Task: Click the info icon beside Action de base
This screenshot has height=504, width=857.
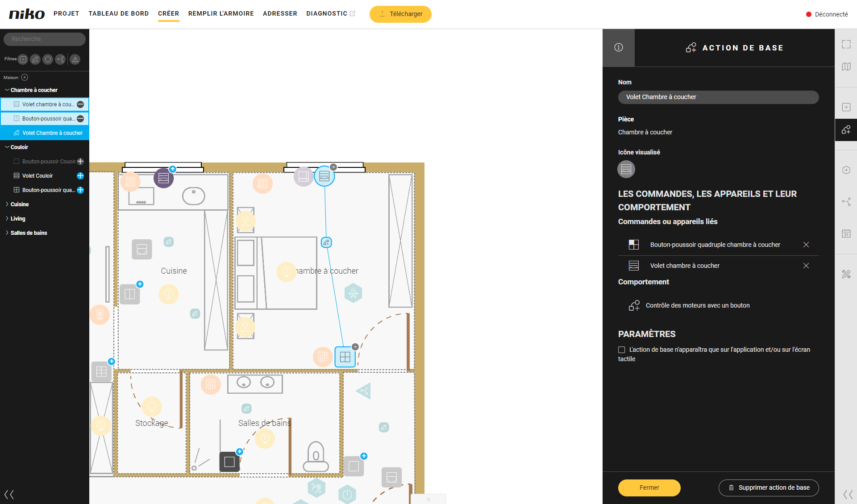Action: [618, 48]
